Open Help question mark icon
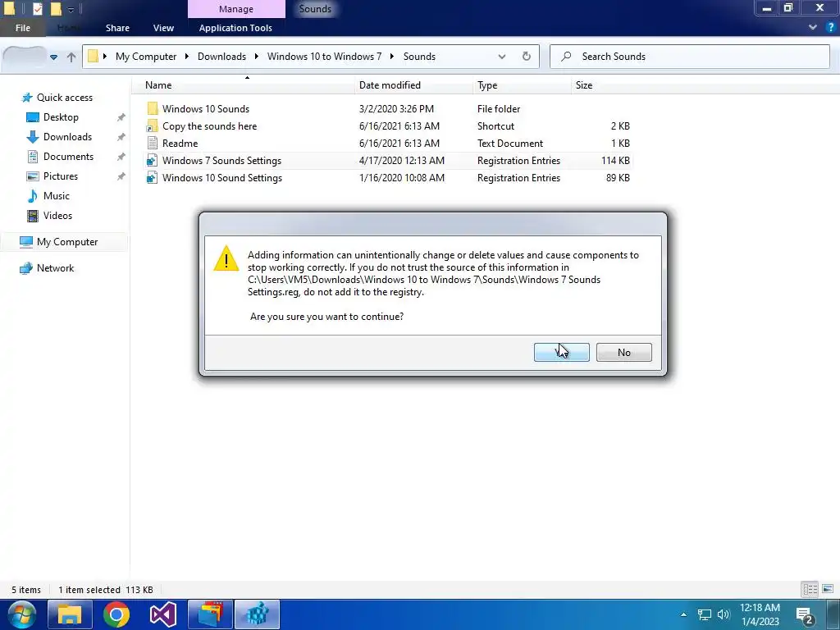Screen dimensions: 840x630 [x=831, y=27]
